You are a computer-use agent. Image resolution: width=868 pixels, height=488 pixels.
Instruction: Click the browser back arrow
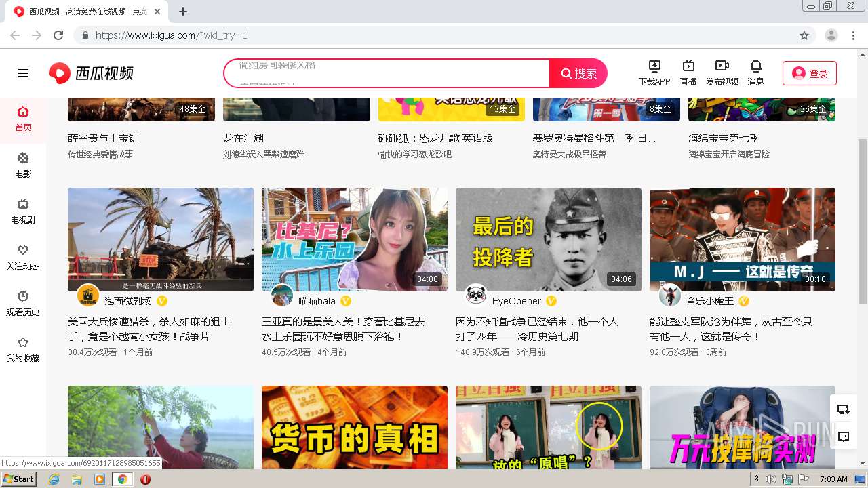[x=15, y=35]
